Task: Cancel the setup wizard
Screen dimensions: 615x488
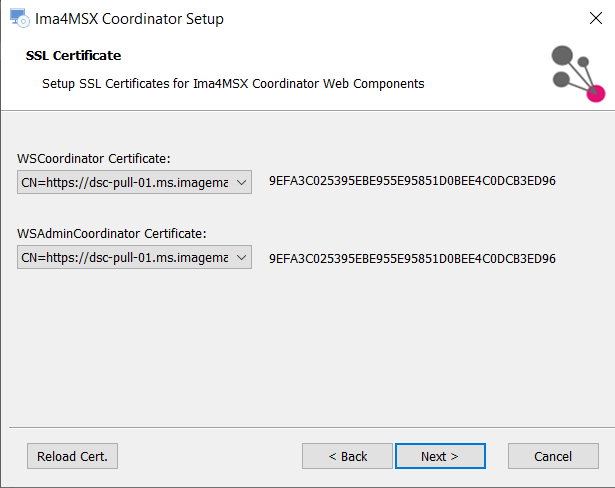Action: click(553, 456)
